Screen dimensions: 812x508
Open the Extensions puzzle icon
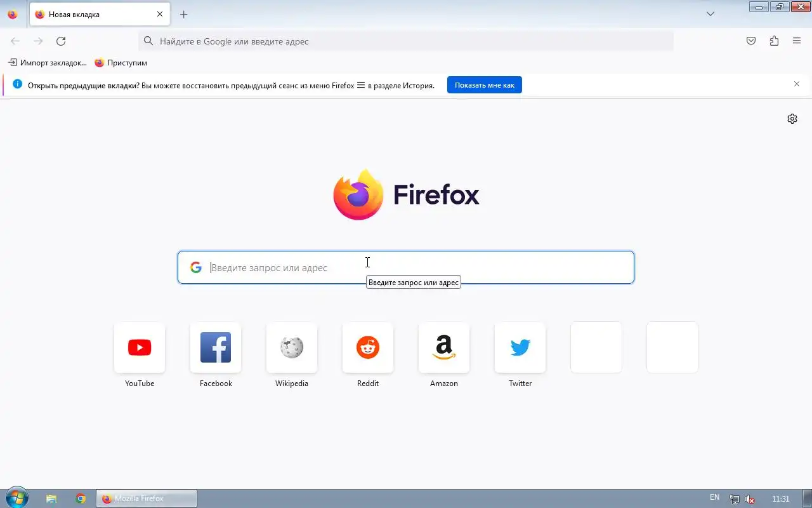pos(774,41)
